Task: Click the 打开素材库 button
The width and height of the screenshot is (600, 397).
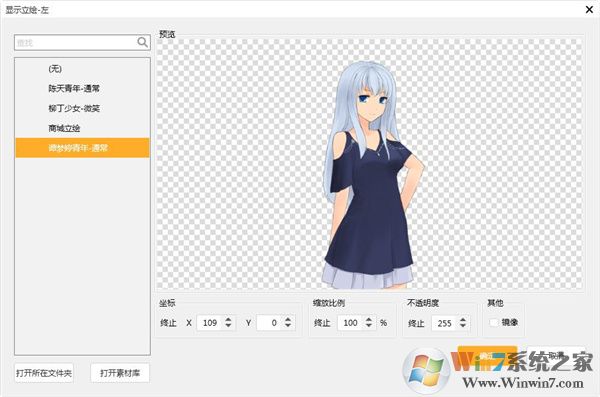Action: [120, 373]
